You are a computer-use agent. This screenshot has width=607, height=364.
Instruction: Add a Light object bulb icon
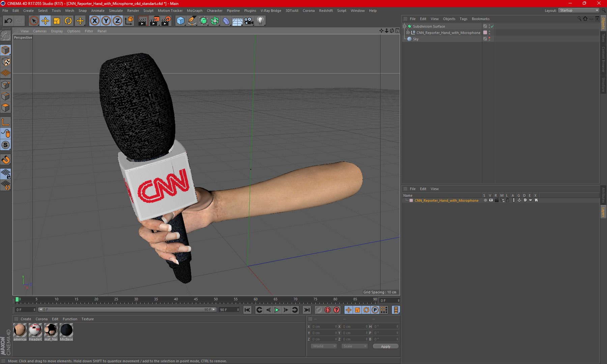tap(260, 21)
